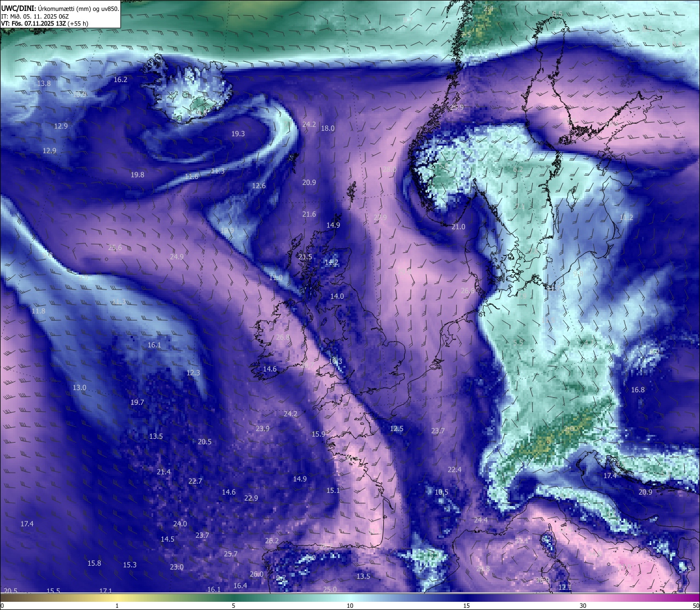Viewport: 700px width, 610px height.
Task: Click the 19.7 value on the map
Action: [x=137, y=402]
